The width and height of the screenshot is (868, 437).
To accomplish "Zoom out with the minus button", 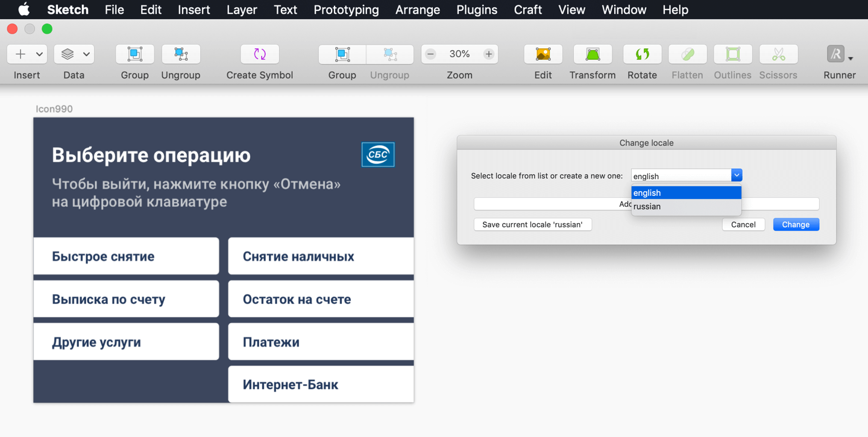I will click(x=430, y=54).
